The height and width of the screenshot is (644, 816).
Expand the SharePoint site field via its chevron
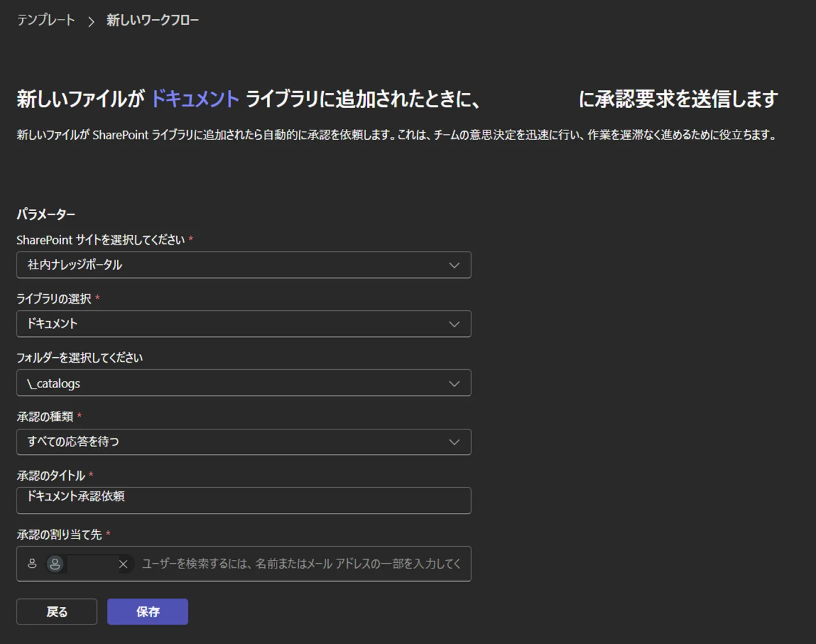coord(454,265)
